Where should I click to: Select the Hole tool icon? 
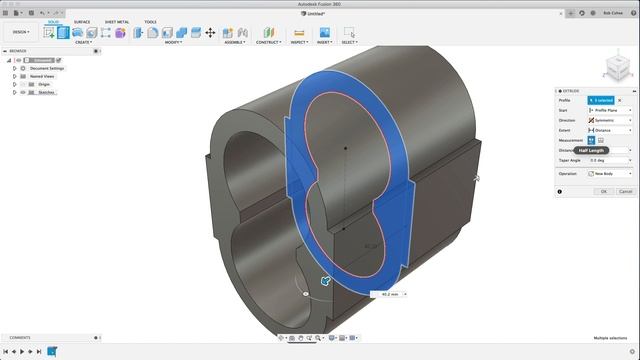tap(92, 33)
